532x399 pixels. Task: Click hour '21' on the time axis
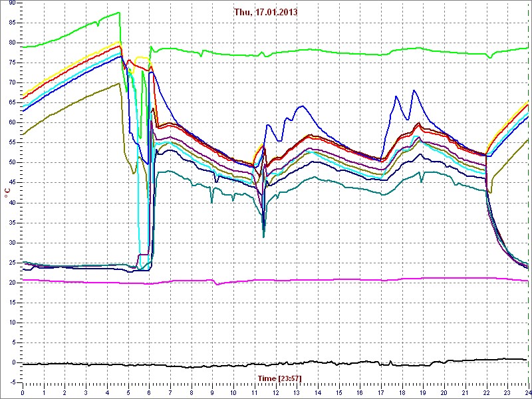pos(465,392)
